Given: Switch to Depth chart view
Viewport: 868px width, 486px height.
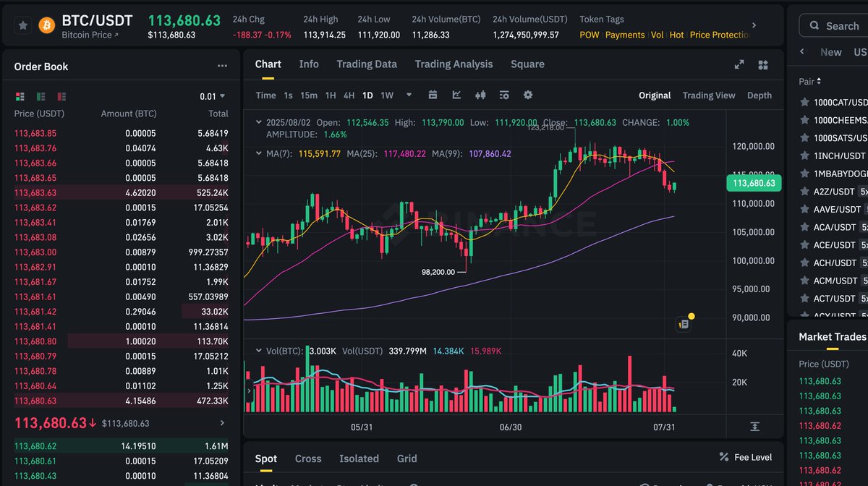Looking at the screenshot, I should (759, 95).
